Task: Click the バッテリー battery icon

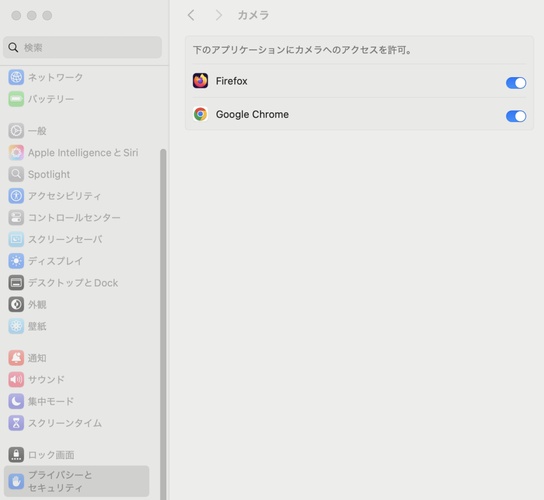Action: (x=16, y=99)
